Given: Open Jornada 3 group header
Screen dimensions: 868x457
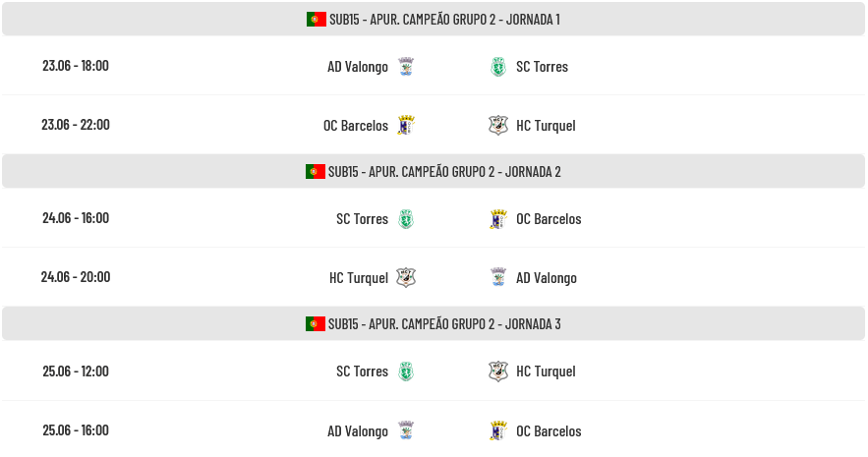Looking at the screenshot, I should point(434,323).
